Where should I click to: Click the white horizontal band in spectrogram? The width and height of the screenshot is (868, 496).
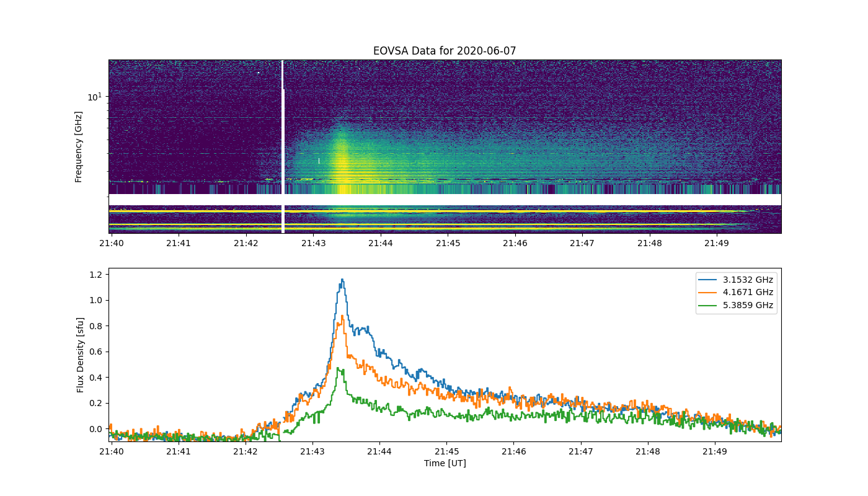pyautogui.click(x=445, y=200)
